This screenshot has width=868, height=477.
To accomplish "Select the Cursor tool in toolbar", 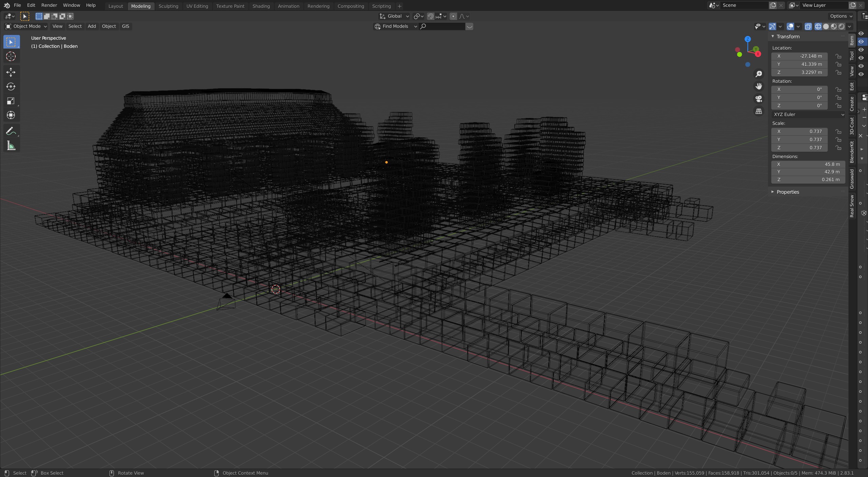I will click(x=11, y=56).
